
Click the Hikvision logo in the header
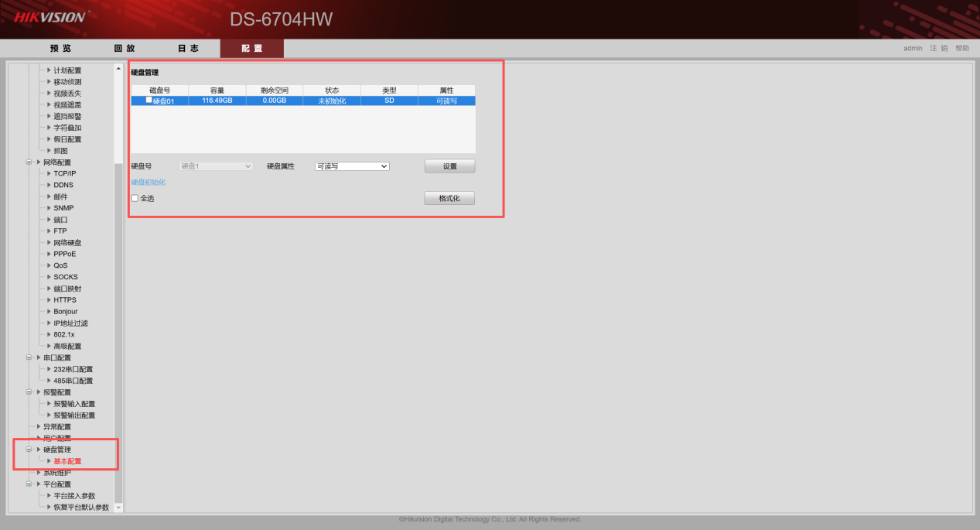(x=51, y=16)
